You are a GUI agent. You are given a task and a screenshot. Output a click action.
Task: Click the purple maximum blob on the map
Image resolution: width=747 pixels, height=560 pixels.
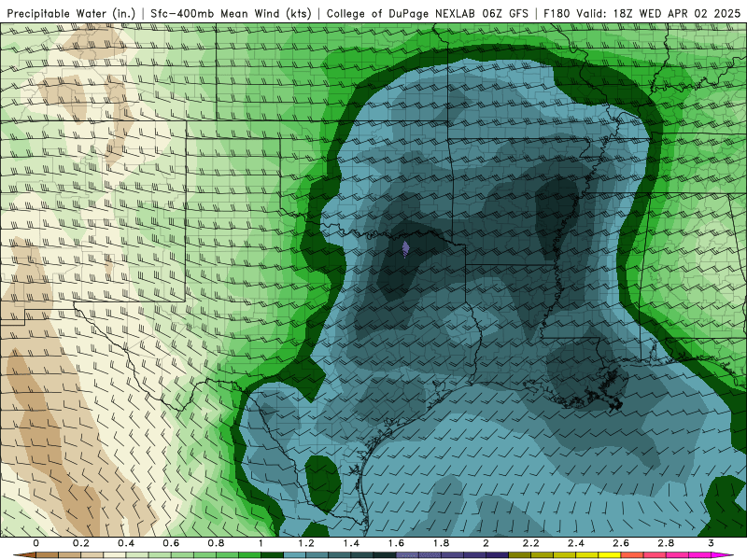[405, 248]
